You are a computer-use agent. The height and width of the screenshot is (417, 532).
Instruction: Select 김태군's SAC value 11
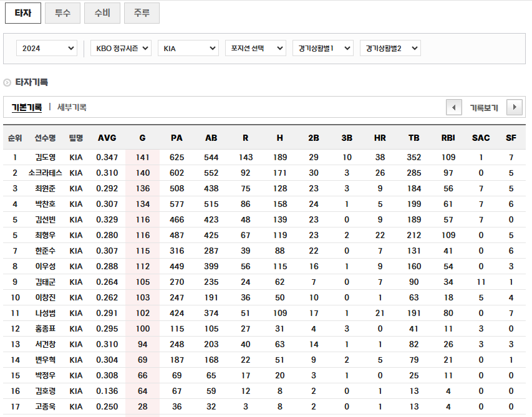click(x=481, y=282)
